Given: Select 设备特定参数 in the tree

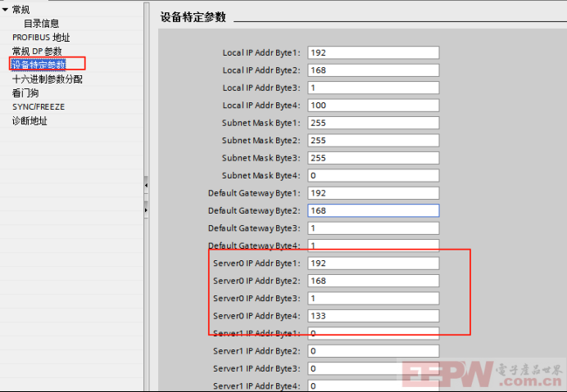Looking at the screenshot, I should (39, 65).
